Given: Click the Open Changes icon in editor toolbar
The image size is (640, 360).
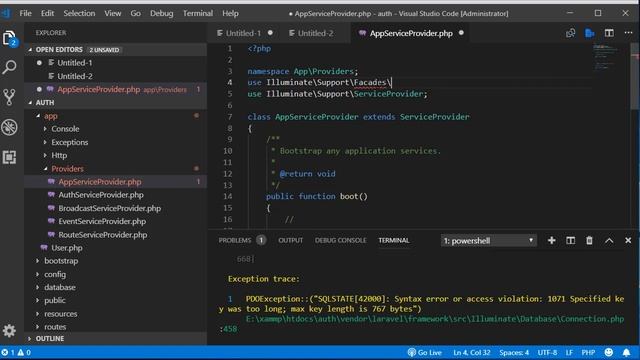Looking at the screenshot, I should pos(570,33).
